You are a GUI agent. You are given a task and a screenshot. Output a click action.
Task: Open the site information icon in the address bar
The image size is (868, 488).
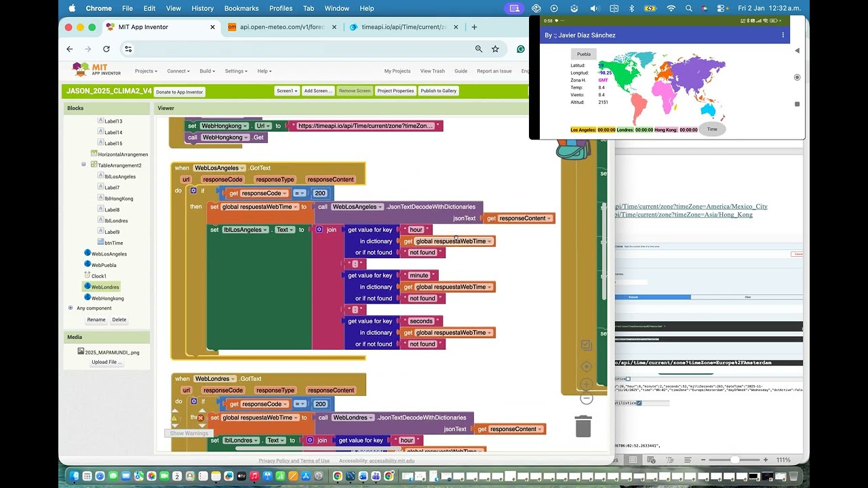pos(128,49)
